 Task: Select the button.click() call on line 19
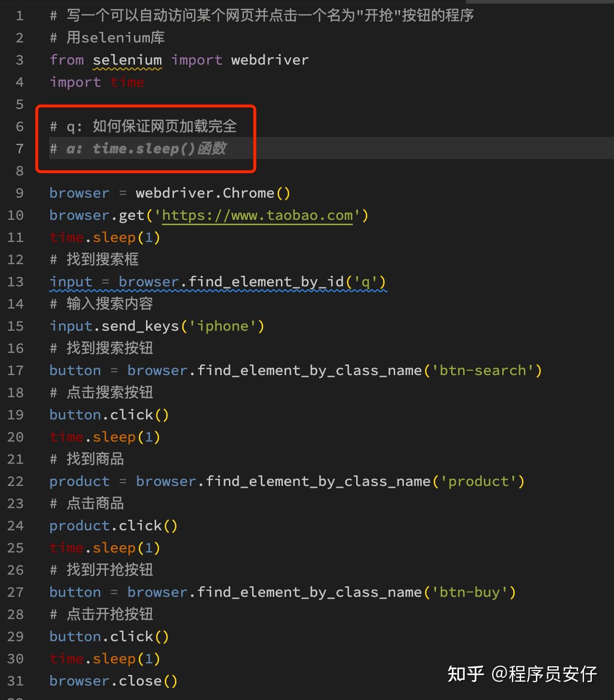point(109,415)
